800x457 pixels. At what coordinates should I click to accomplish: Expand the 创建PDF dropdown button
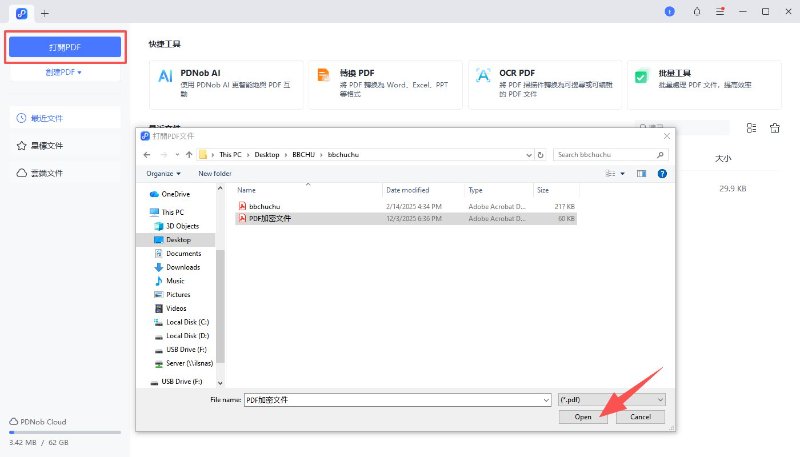(x=64, y=72)
